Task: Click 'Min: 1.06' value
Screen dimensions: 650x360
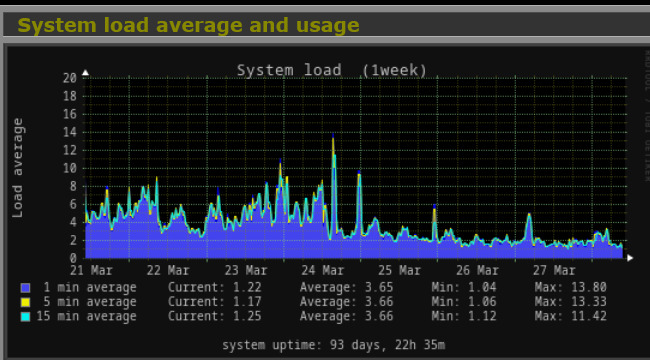Action: tap(464, 302)
